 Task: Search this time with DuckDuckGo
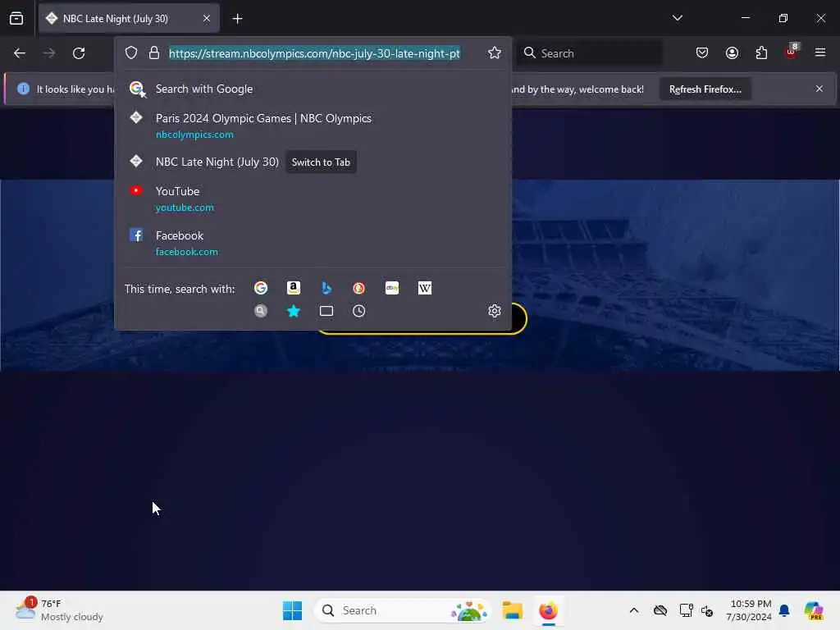pyautogui.click(x=359, y=288)
